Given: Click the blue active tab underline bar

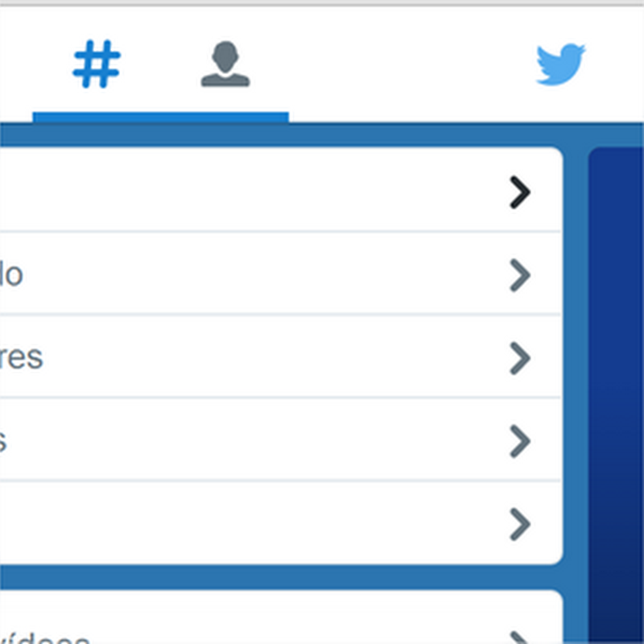Looking at the screenshot, I should (x=160, y=117).
